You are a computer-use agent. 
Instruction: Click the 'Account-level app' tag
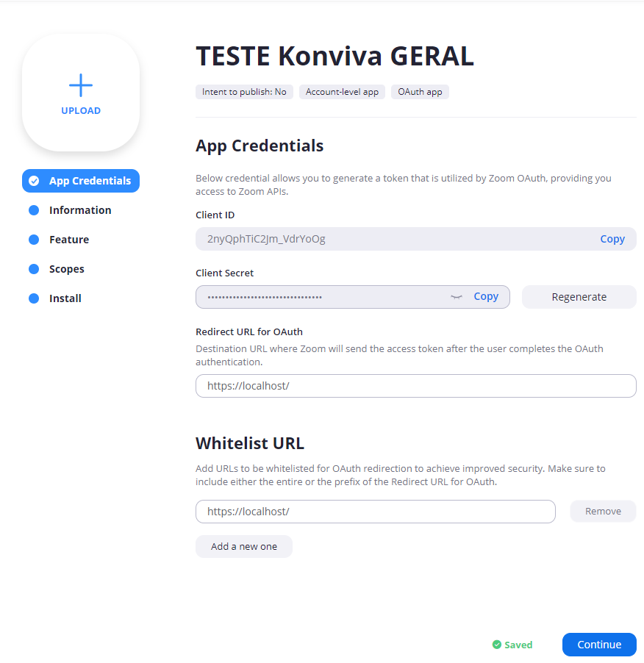(342, 92)
